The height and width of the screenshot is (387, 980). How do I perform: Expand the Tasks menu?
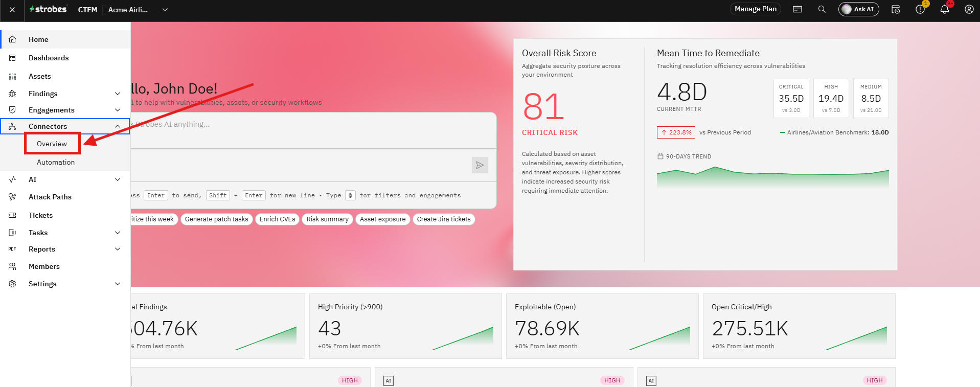(118, 233)
